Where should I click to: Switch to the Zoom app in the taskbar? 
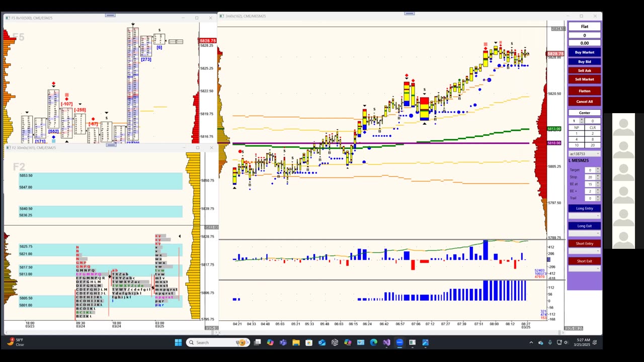[399, 342]
